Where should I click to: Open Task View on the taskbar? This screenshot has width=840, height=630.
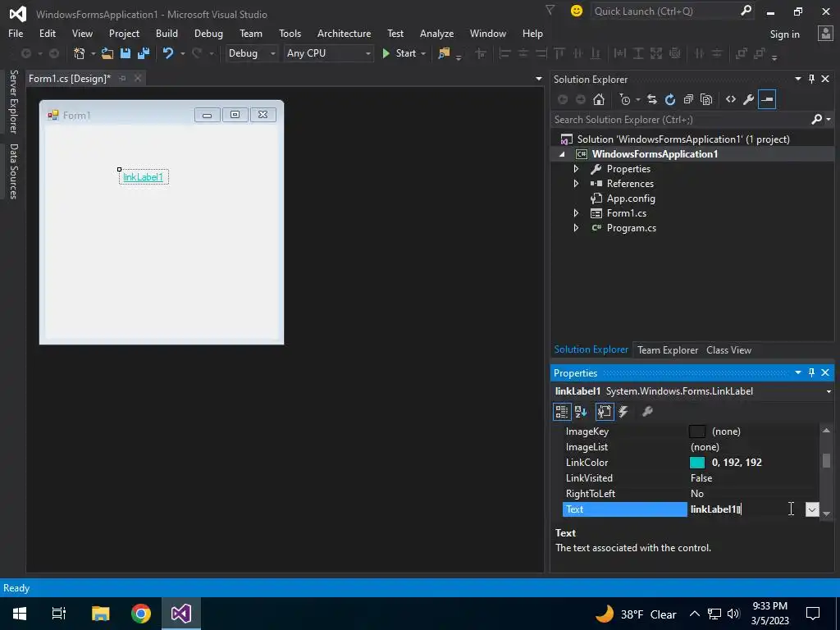tap(58, 614)
